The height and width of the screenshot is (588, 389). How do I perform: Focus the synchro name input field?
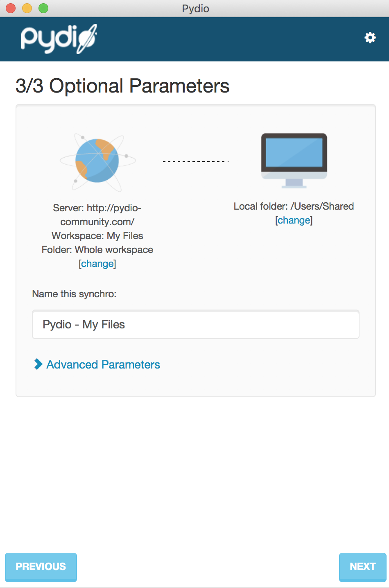coord(196,324)
